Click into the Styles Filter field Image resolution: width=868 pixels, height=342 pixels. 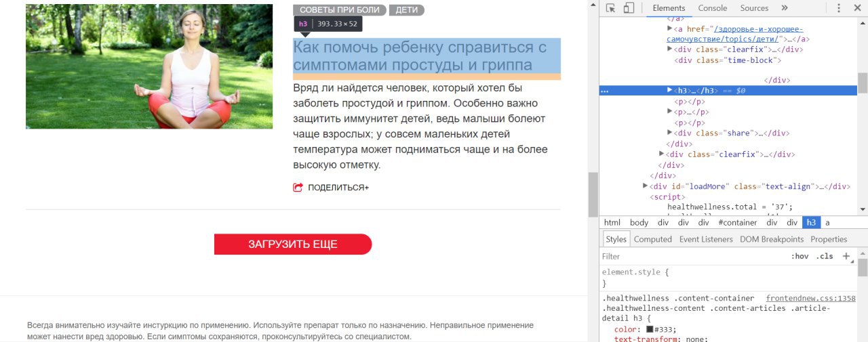692,257
